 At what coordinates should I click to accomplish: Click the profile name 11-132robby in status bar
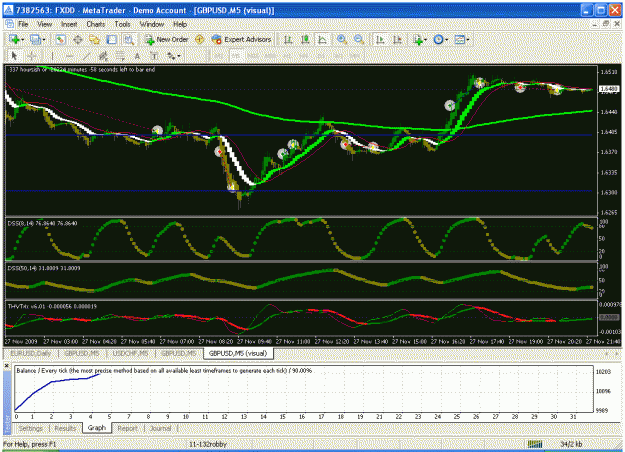point(208,444)
